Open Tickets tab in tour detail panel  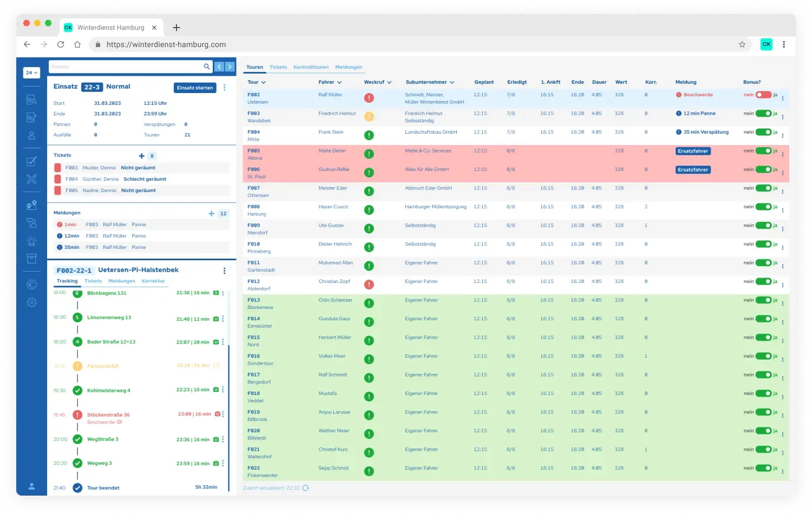(x=93, y=281)
